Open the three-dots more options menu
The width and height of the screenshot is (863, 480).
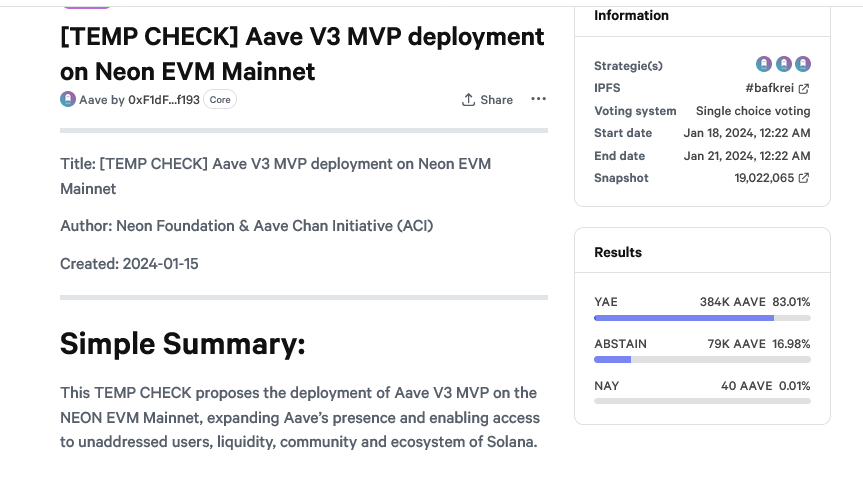point(538,99)
